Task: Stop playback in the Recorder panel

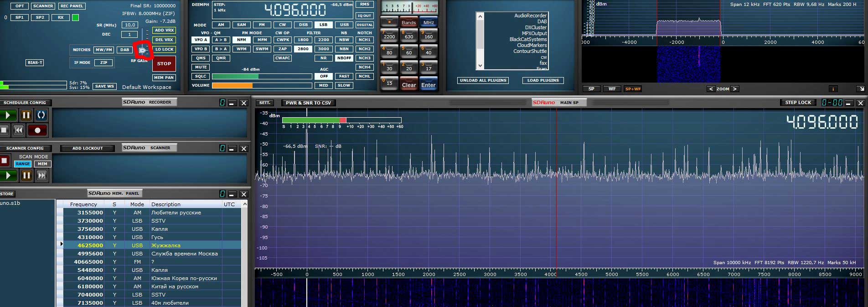Action: [4, 130]
